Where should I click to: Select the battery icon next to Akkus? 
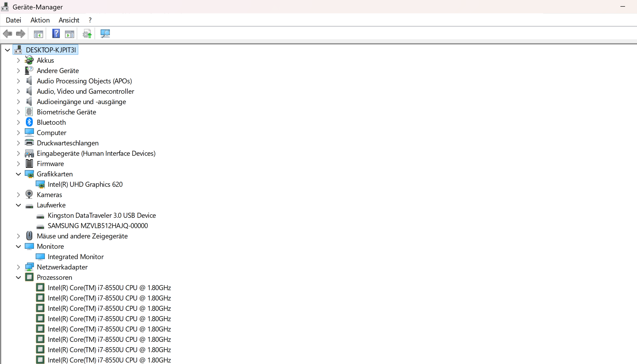point(29,60)
